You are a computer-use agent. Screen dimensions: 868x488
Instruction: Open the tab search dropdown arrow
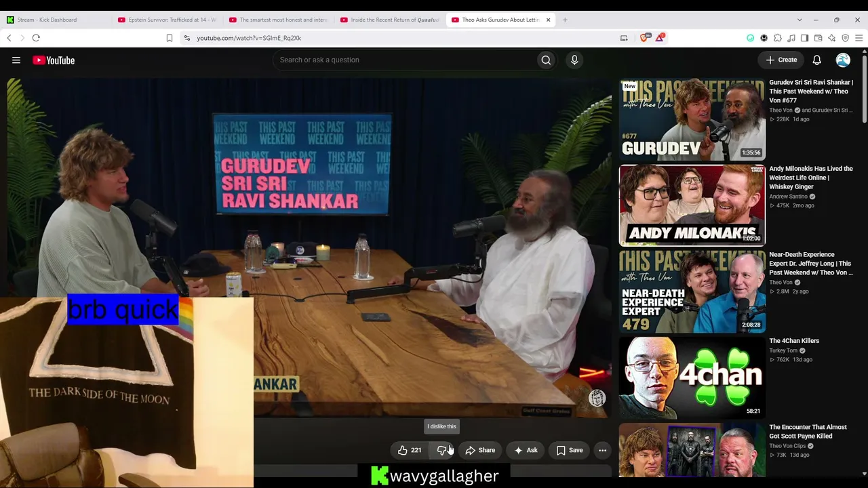800,20
